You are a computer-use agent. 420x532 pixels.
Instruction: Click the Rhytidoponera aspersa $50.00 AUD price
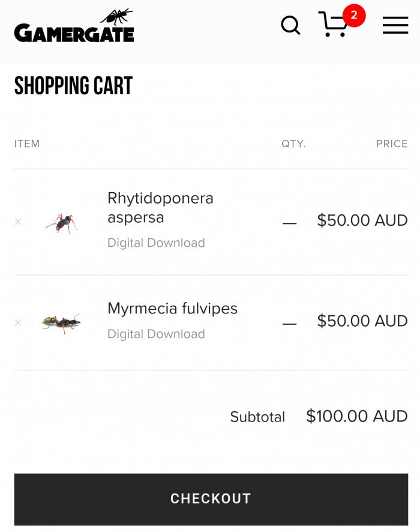362,220
